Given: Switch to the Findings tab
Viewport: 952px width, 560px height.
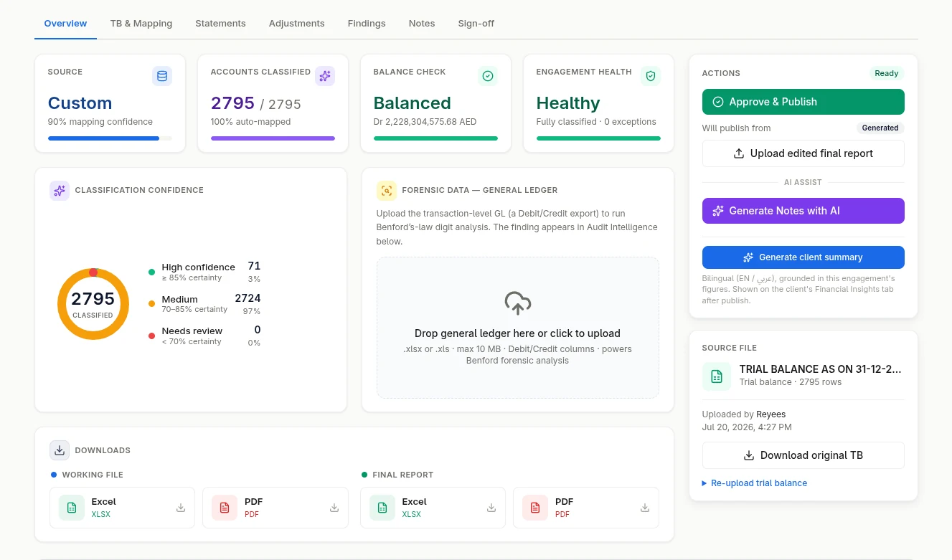Looking at the screenshot, I should 367,24.
